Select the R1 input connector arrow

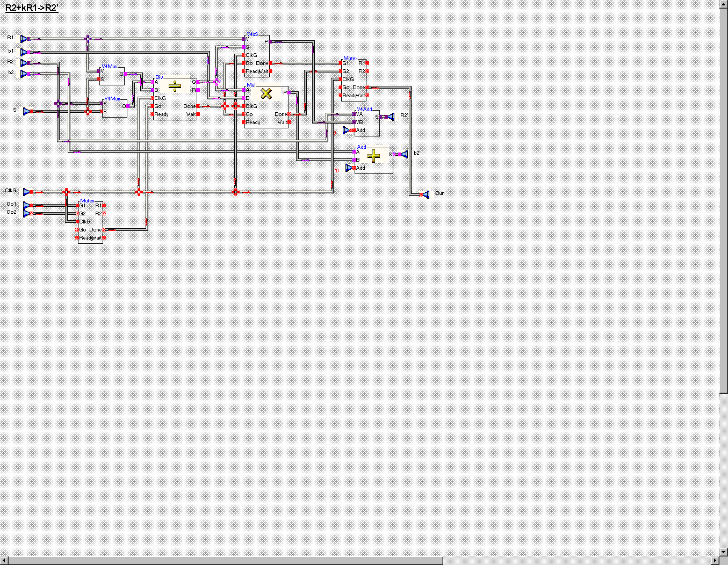(x=24, y=39)
